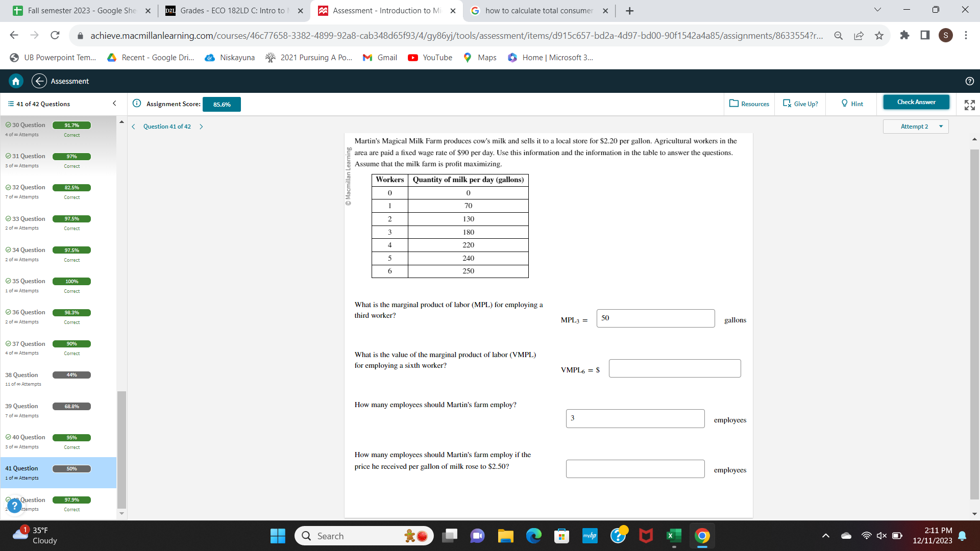Click the home icon in Assessment header
This screenshot has width=980, height=551.
pos(16,81)
